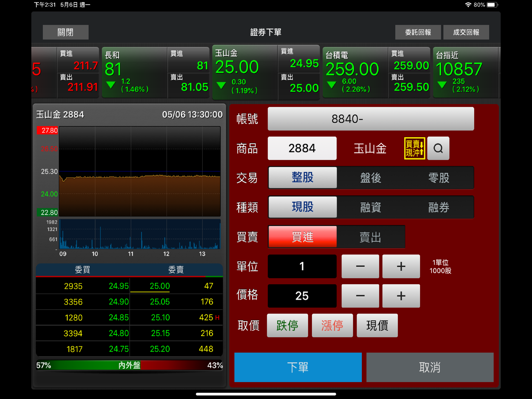532x399 pixels.
Task: Tap the intraday volume bar chart
Action: tap(140, 234)
